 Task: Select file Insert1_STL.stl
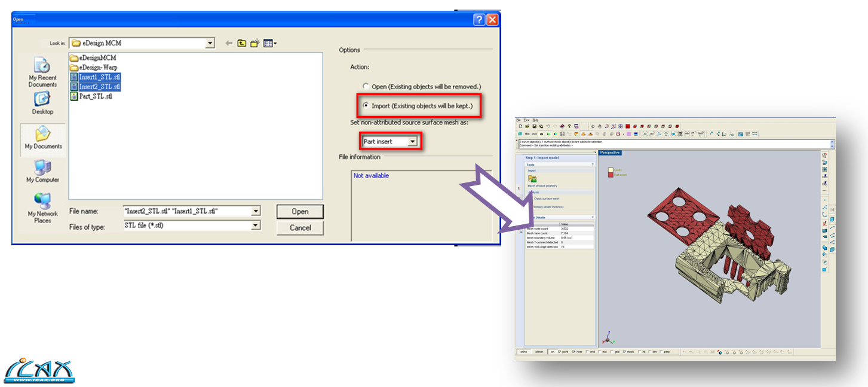[95, 77]
